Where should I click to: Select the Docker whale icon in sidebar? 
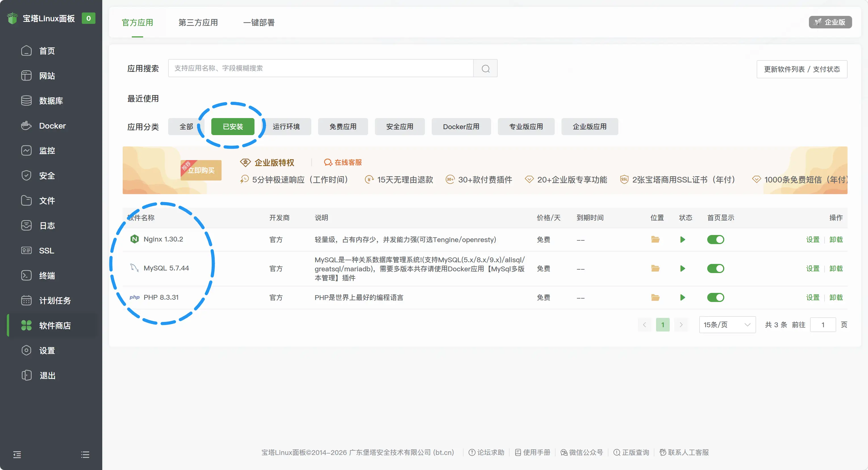26,125
